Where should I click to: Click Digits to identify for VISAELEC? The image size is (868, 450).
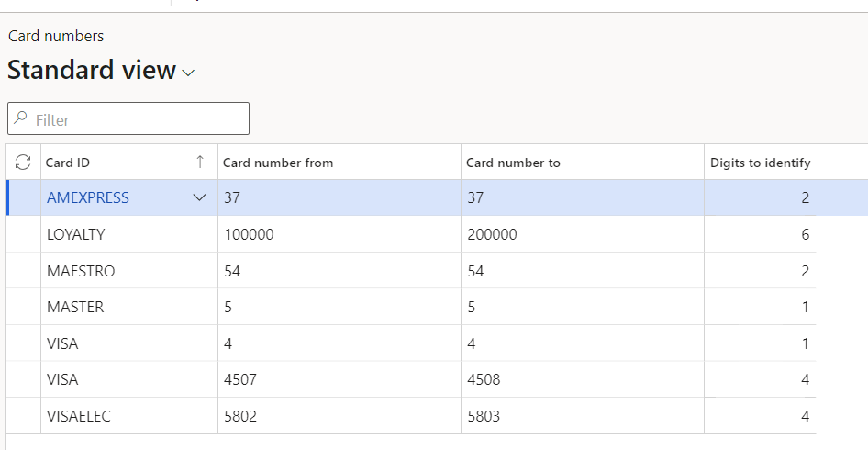pos(805,416)
